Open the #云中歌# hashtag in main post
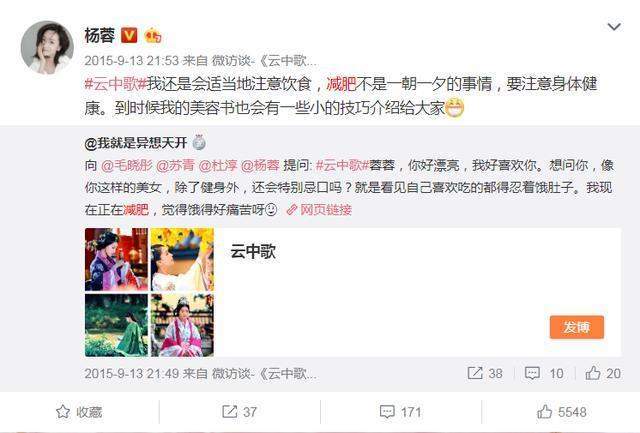This screenshot has height=433, width=640. point(116,84)
